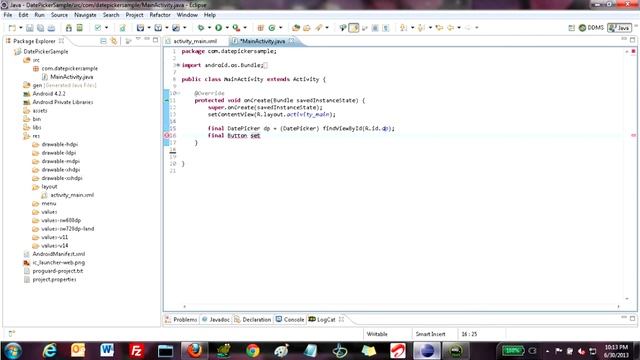Open the Next Annotation dropdown arrow
The image size is (640, 360).
pyautogui.click(x=412, y=28)
